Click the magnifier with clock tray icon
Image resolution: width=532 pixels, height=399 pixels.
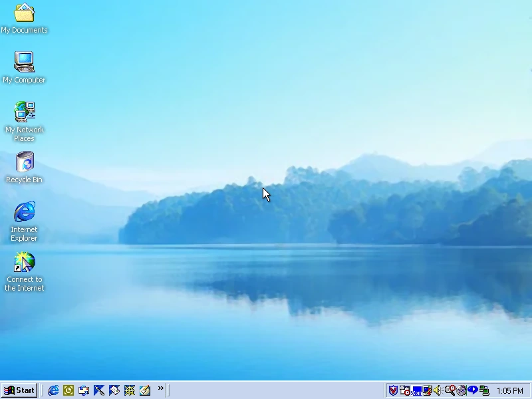point(450,390)
